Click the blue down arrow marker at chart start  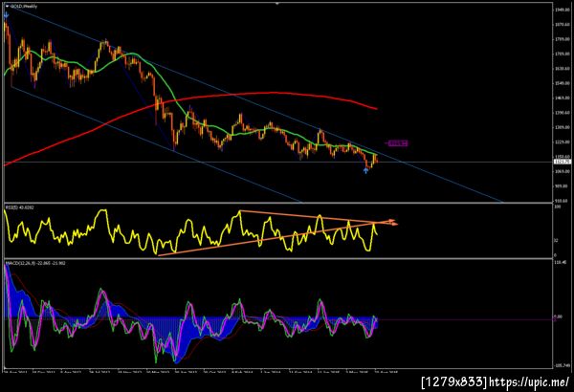click(x=6, y=15)
